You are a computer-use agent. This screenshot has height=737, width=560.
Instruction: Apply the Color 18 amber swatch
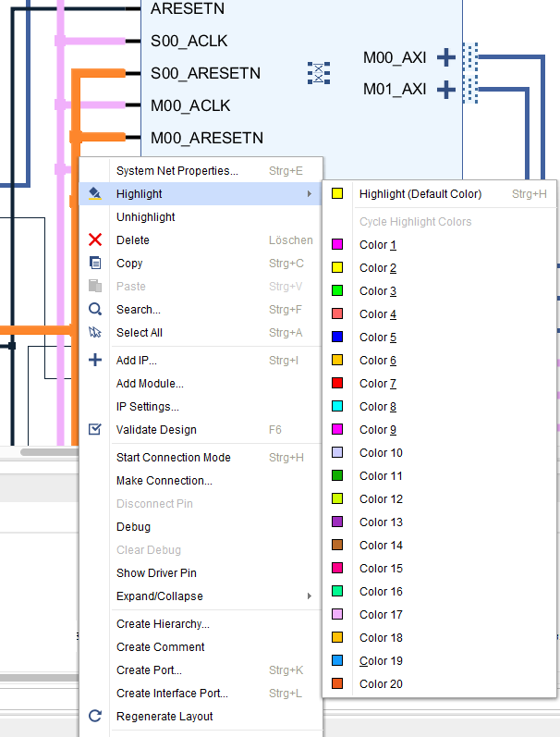click(337, 637)
